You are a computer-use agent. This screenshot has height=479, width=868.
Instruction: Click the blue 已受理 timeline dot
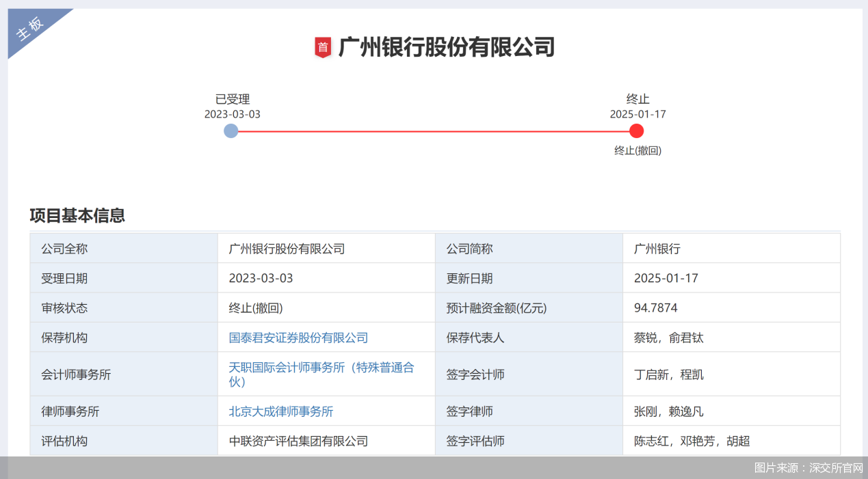point(231,131)
